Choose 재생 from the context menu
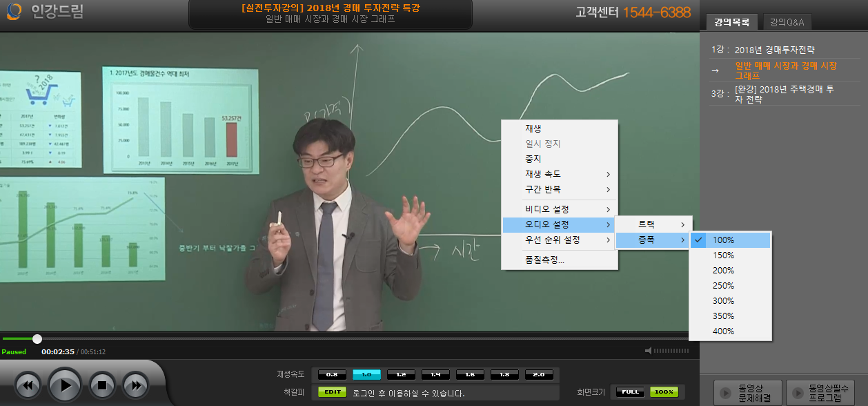Viewport: 868px width, 406px height. tap(560, 128)
